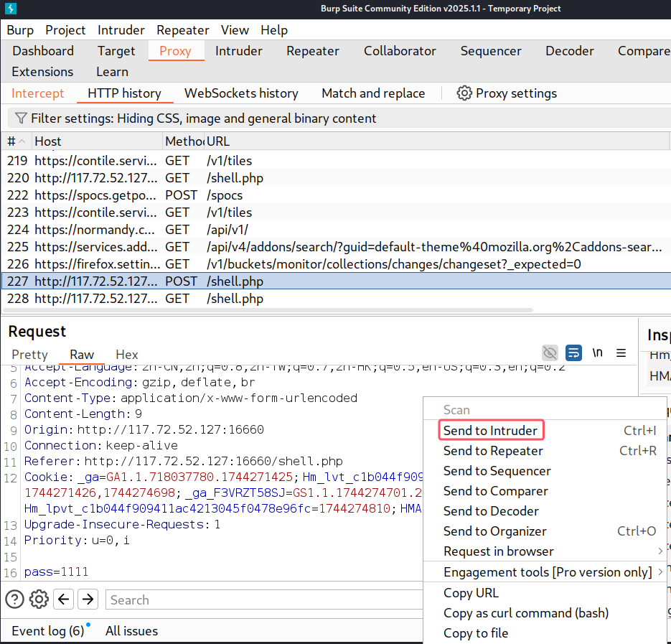Open the filter settings funnel icon
Screen dimensions: 671x644
coord(21,118)
